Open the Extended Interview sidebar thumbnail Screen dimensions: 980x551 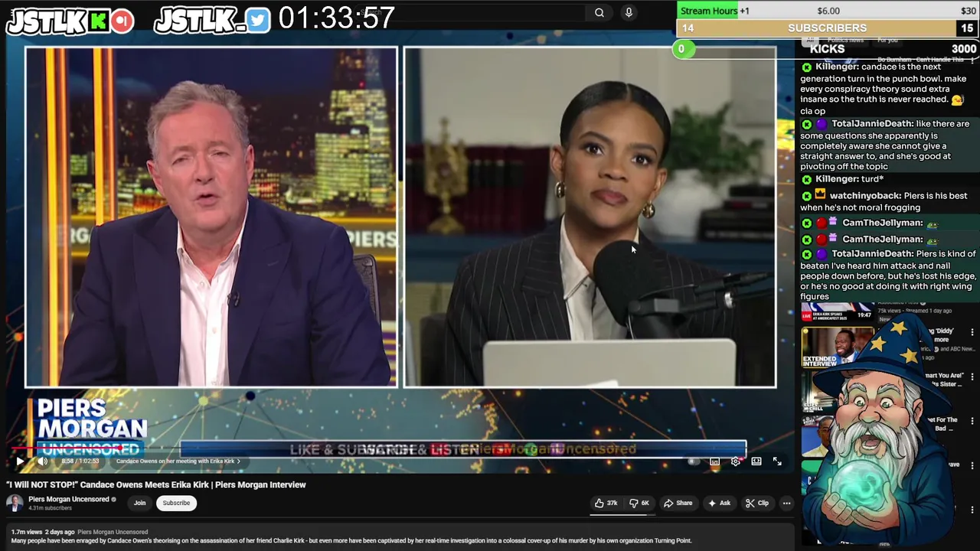tap(838, 347)
